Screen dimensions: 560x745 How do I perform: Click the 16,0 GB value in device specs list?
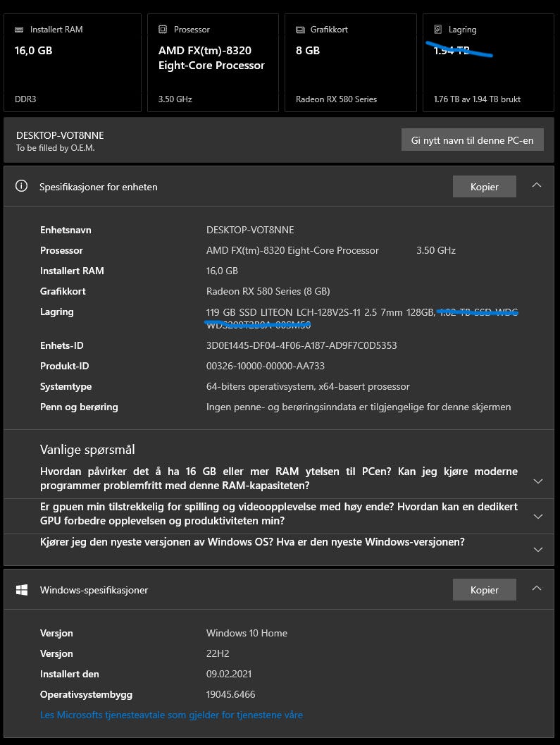pos(222,271)
